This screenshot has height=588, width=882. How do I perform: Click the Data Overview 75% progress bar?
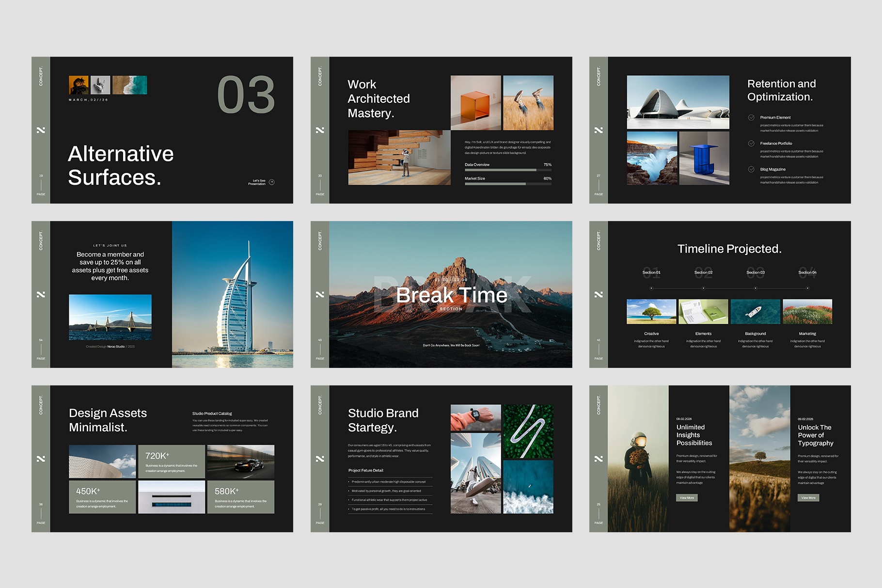[508, 170]
